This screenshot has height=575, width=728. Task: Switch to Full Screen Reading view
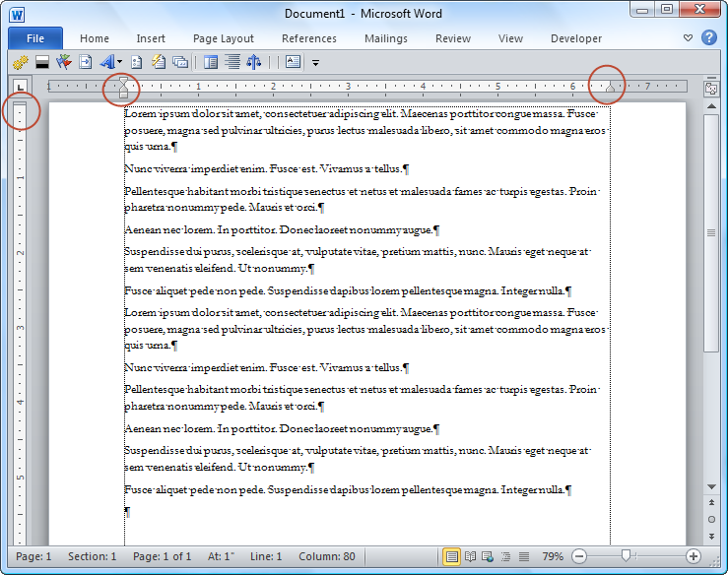pyautogui.click(x=470, y=556)
